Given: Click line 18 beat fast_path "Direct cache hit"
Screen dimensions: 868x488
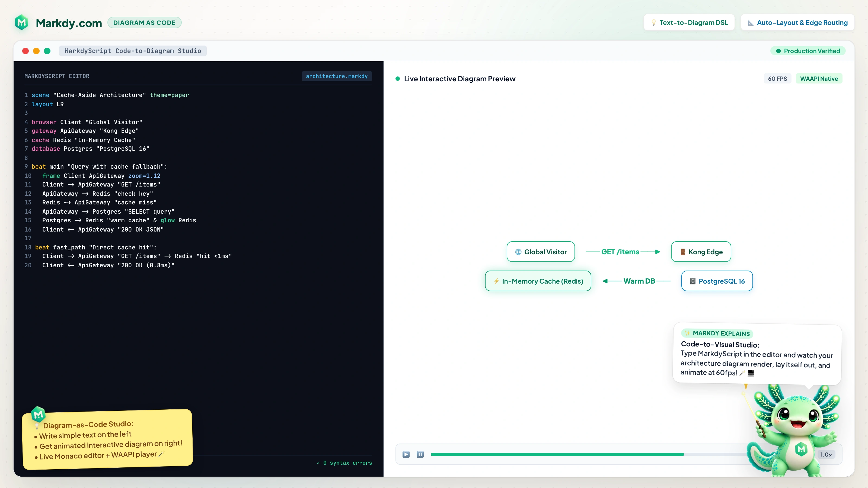Looking at the screenshot, I should 96,247.
